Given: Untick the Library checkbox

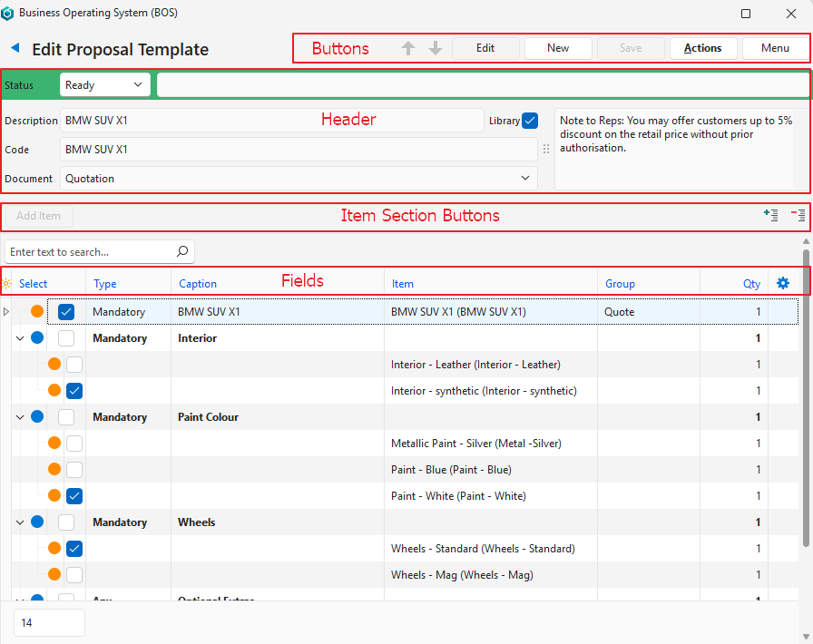Looking at the screenshot, I should click(x=530, y=121).
